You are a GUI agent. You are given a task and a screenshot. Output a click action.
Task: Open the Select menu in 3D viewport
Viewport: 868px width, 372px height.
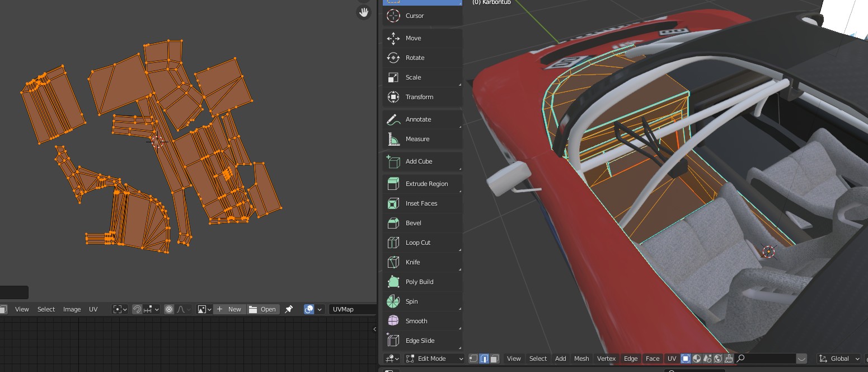click(538, 359)
